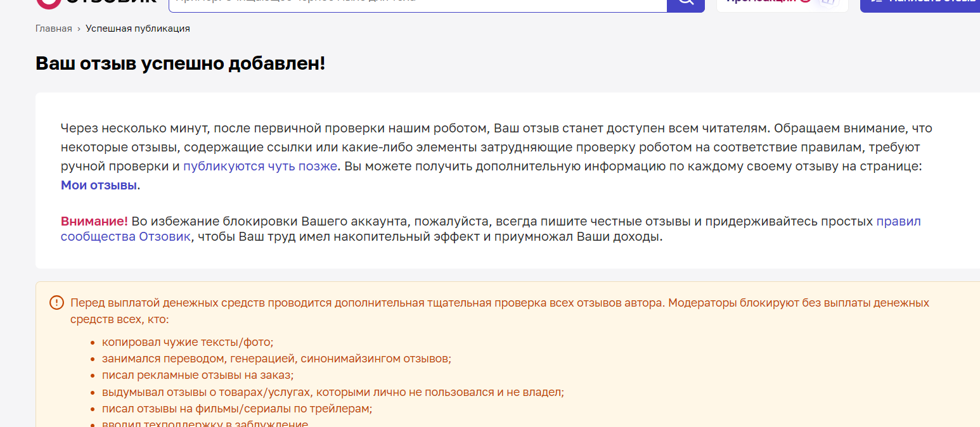Click heading 'Ваш отзыв успешно добавлен!'
The image size is (980, 427).
pos(181,63)
